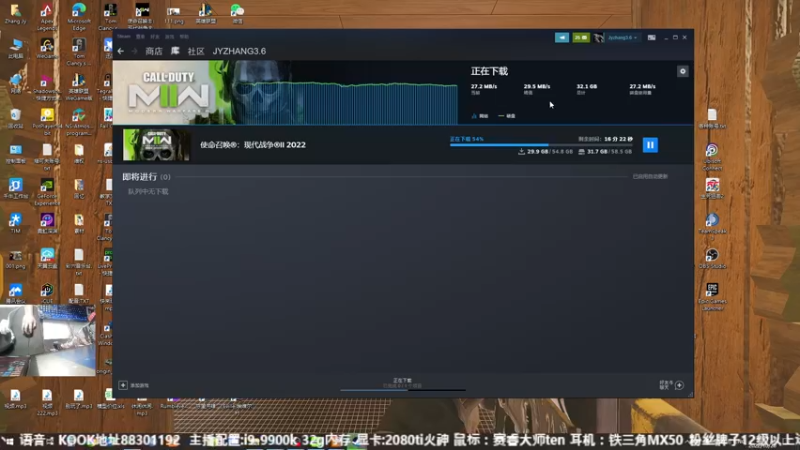Expand the Jyzhang3.6 account dropdown
Screen dimensions: 800x450
pos(622,37)
